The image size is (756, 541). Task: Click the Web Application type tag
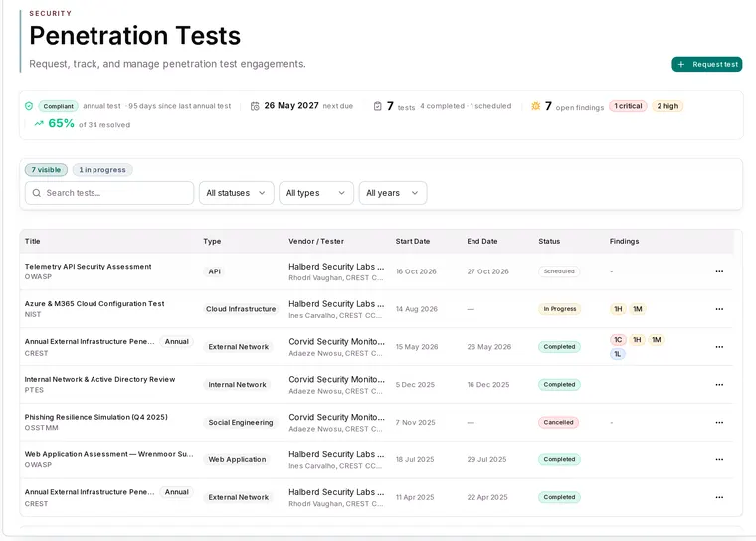(x=237, y=459)
